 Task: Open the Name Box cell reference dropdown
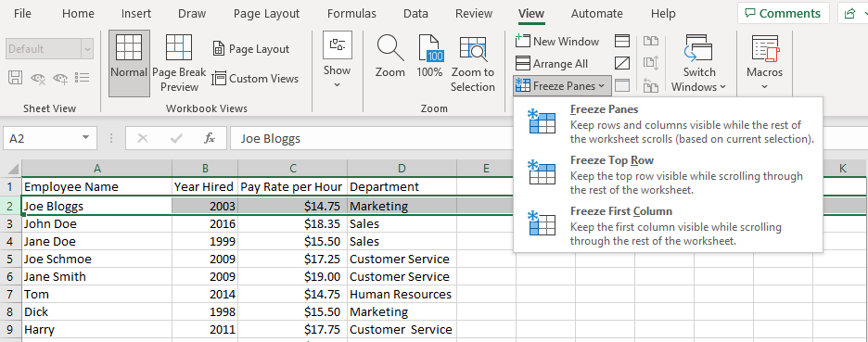[x=86, y=138]
